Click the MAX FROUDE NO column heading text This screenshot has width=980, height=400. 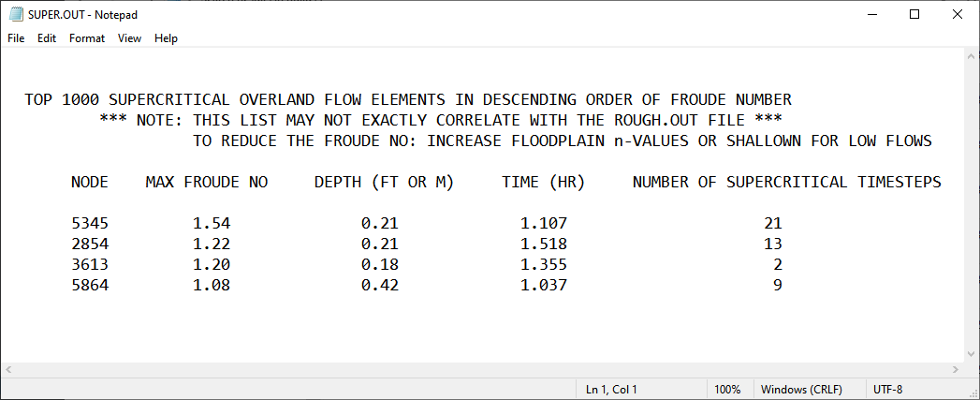point(207,183)
